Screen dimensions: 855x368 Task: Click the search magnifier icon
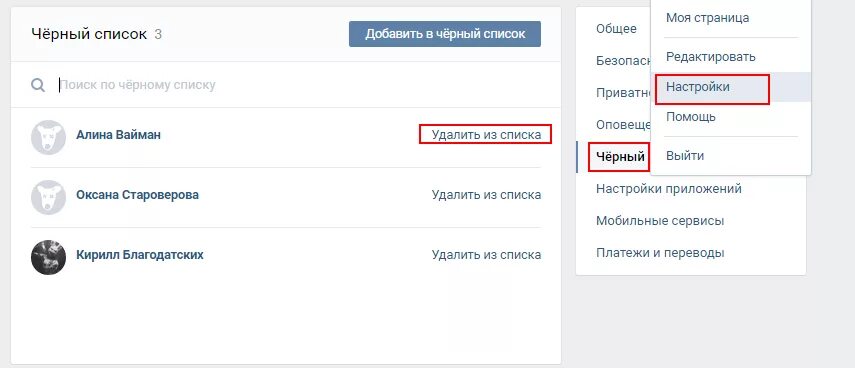(x=38, y=85)
